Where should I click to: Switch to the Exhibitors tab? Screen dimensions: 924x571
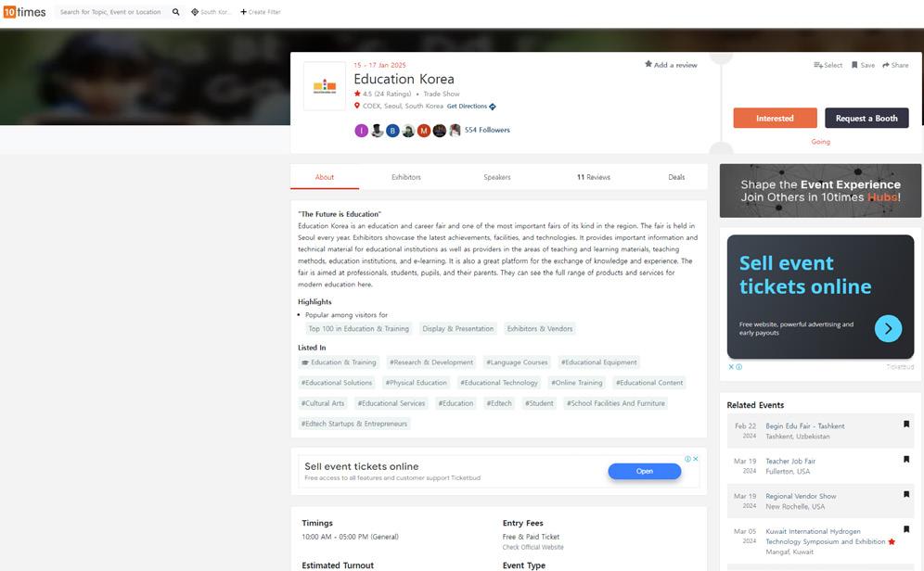406,177
